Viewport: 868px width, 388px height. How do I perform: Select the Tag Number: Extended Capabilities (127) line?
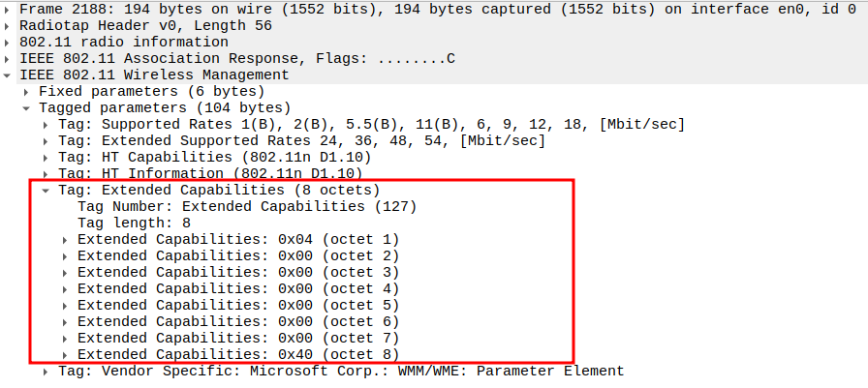246,206
